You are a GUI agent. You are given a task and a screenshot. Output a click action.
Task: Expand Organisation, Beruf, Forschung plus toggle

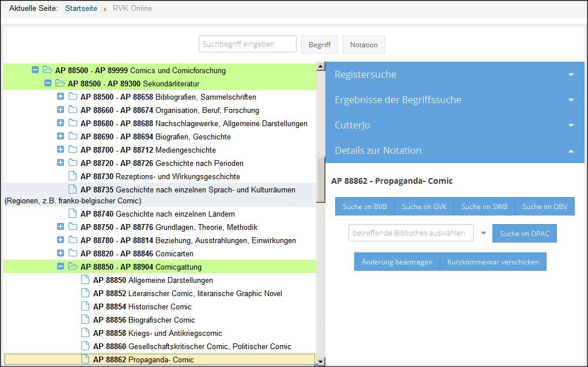[x=60, y=109]
